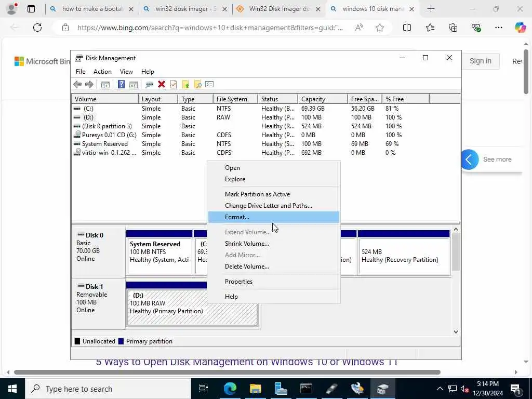
Task: Open a new Edge tab with plus
Action: click(431, 9)
